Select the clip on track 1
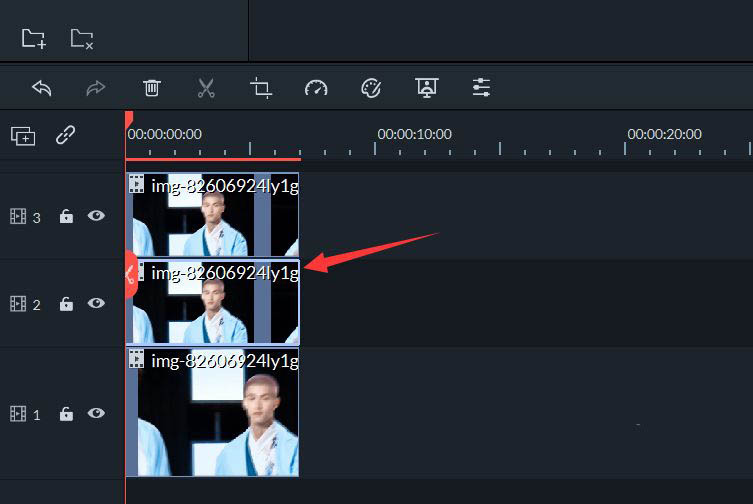The image size is (753, 504). click(212, 412)
